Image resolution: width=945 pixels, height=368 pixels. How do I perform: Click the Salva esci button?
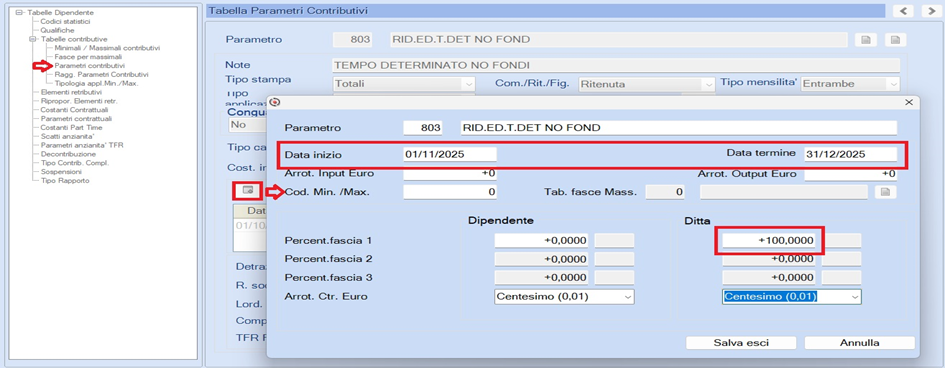pyautogui.click(x=741, y=343)
